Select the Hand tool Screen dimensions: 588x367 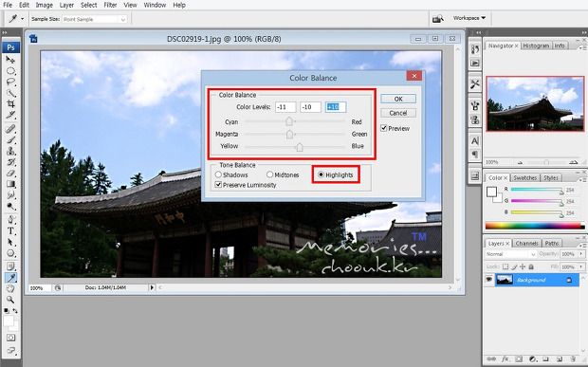click(10, 288)
